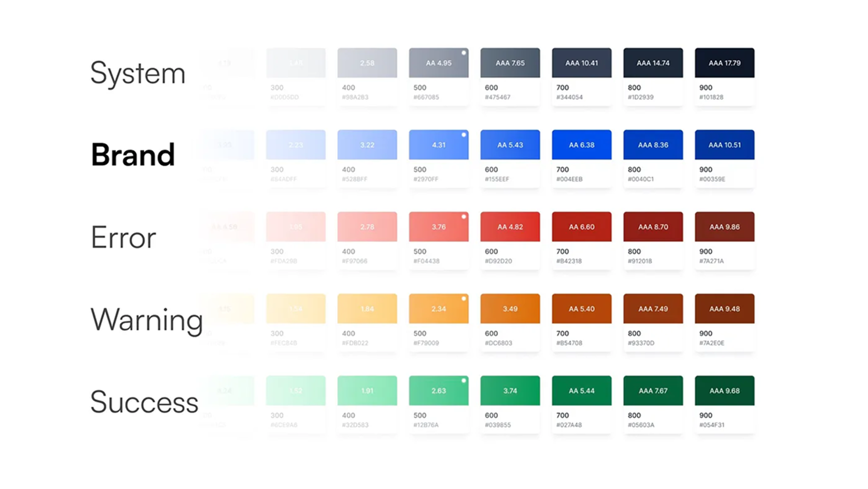The width and height of the screenshot is (868, 489).
Task: Click hex code #912018
Action: tap(640, 261)
